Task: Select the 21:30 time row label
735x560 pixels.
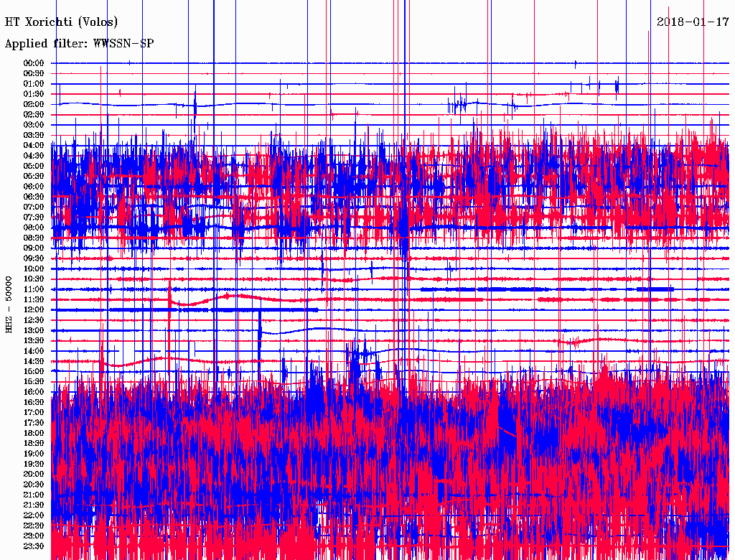Action: [34, 505]
